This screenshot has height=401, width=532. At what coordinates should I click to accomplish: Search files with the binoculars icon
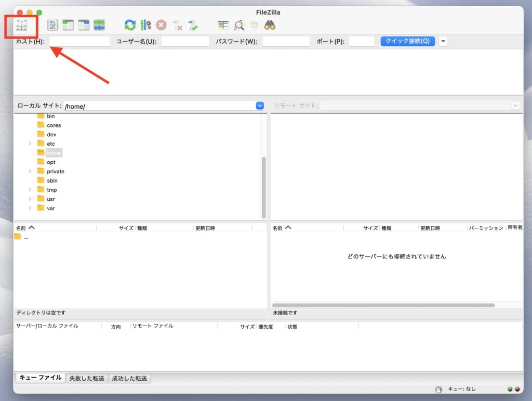point(270,25)
